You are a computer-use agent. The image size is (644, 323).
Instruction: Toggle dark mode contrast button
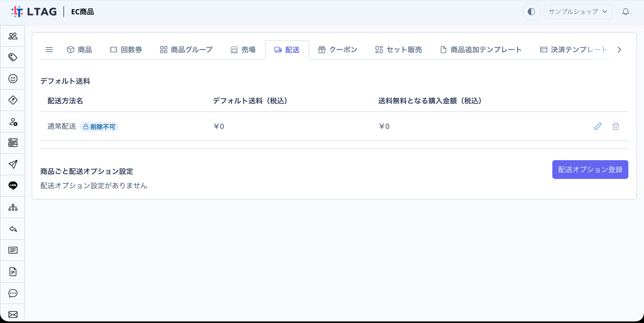pyautogui.click(x=531, y=12)
